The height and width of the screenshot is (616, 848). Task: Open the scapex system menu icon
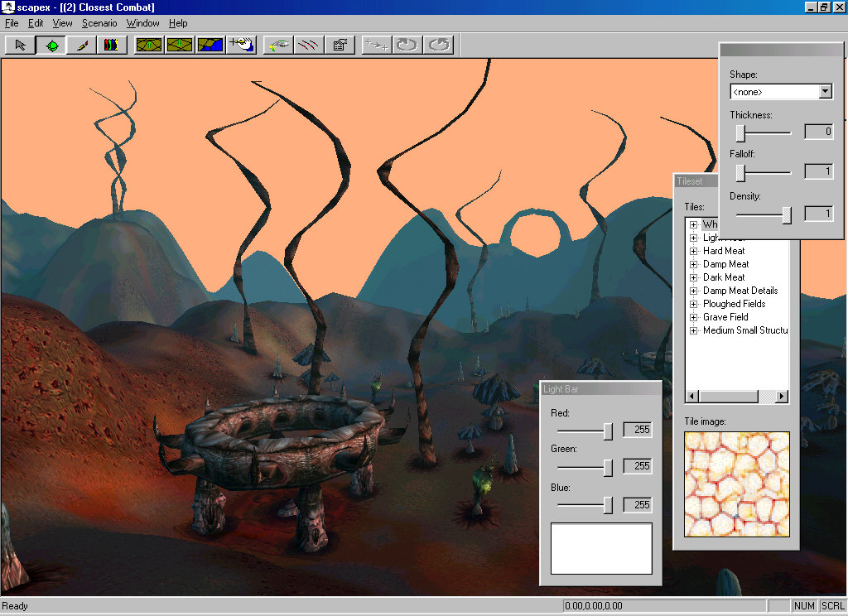(7, 7)
